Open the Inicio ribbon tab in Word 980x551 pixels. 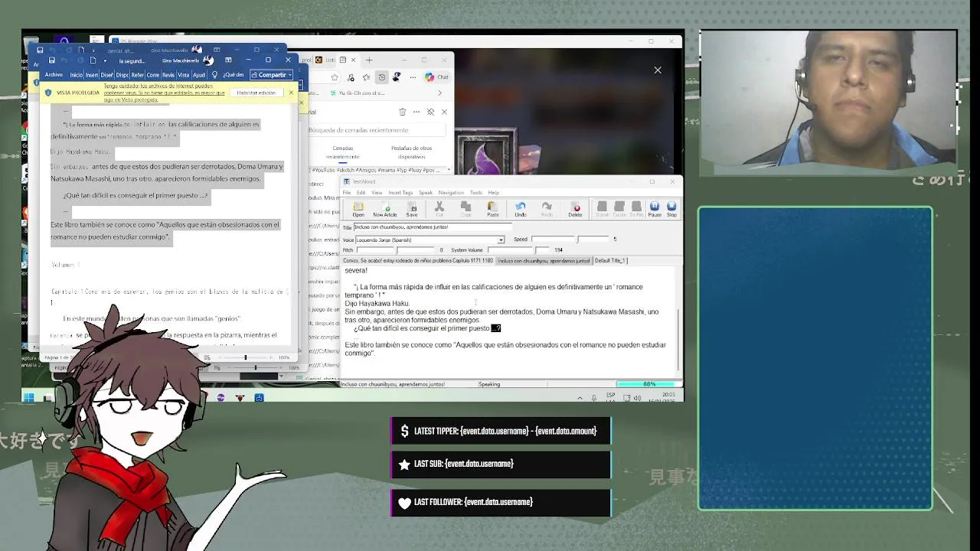click(76, 75)
